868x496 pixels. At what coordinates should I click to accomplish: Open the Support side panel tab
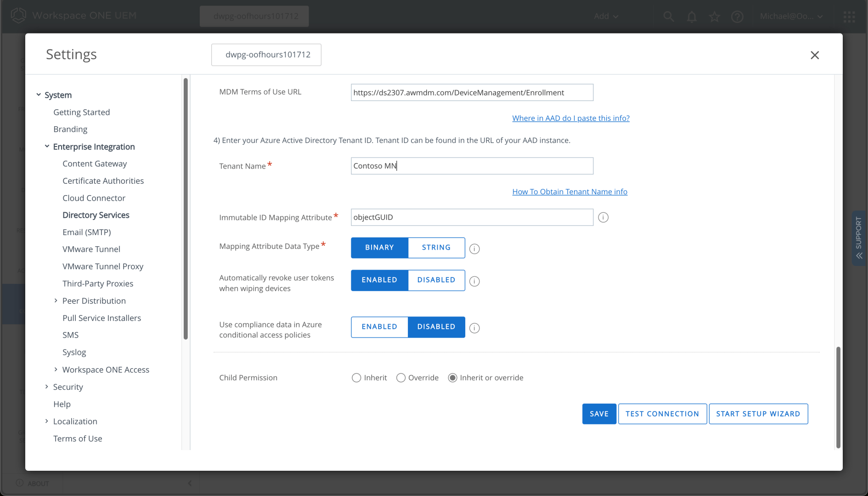pyautogui.click(x=858, y=238)
